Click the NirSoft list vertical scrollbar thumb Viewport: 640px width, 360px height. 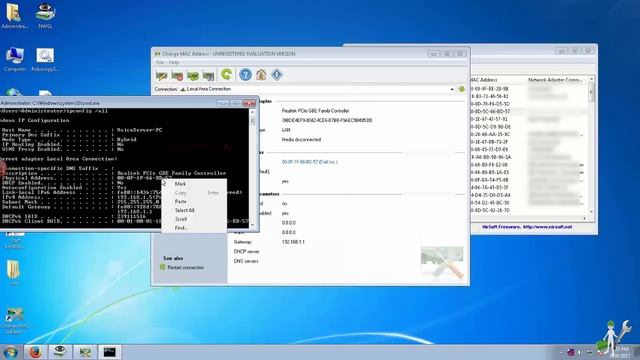coord(591,93)
